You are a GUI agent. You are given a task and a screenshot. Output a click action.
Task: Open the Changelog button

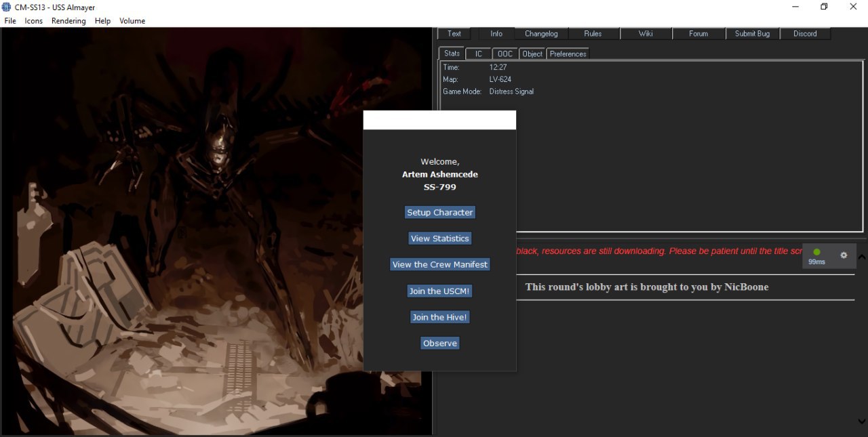pos(540,34)
